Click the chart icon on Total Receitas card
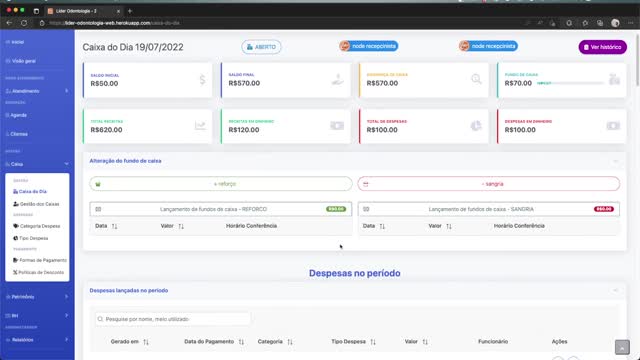The width and height of the screenshot is (640, 360). click(x=200, y=126)
